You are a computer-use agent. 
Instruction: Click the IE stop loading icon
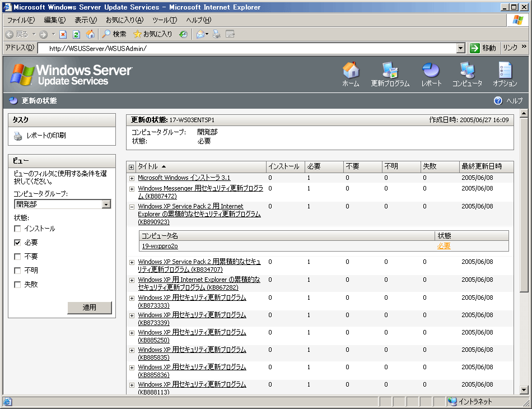63,34
